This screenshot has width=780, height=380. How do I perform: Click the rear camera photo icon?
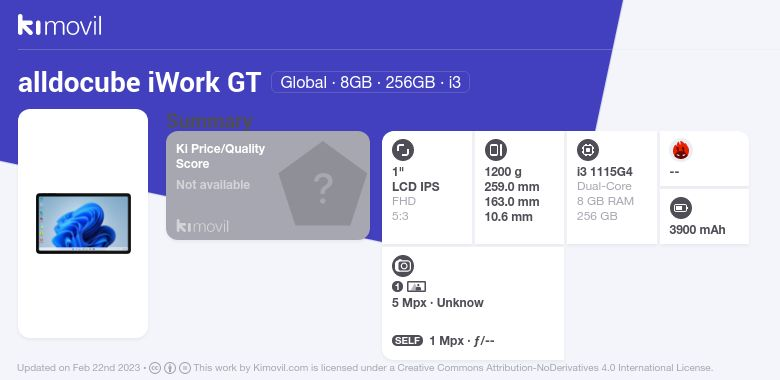coord(416,286)
